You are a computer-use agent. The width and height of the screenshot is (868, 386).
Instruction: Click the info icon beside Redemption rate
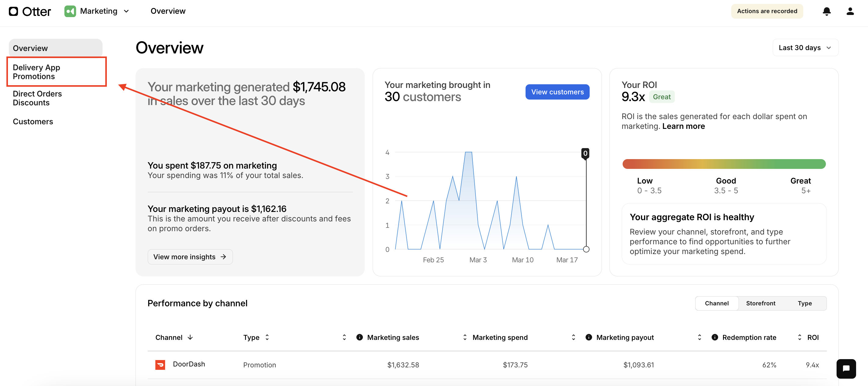pyautogui.click(x=715, y=337)
